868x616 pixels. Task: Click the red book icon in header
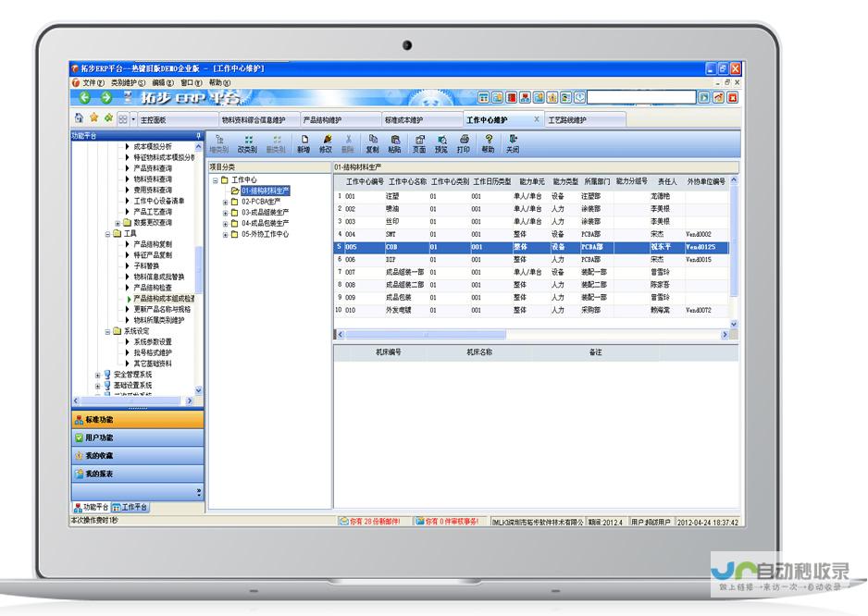512,97
